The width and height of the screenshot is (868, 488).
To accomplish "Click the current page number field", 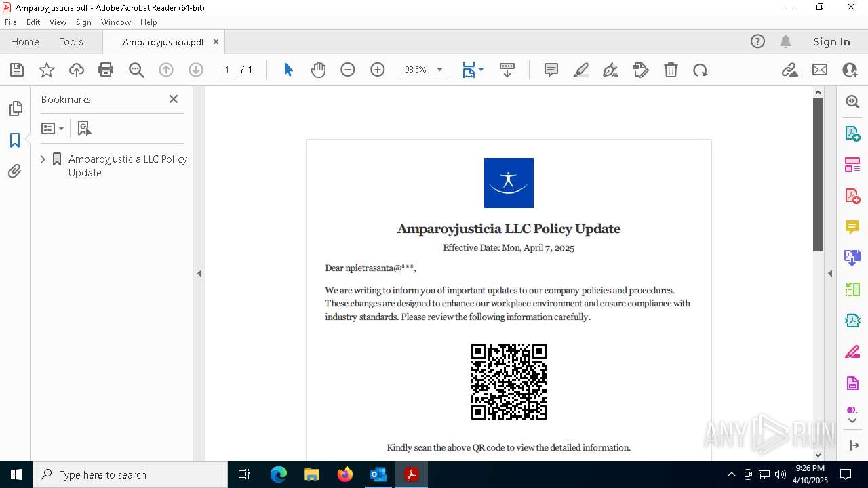I will coord(226,70).
